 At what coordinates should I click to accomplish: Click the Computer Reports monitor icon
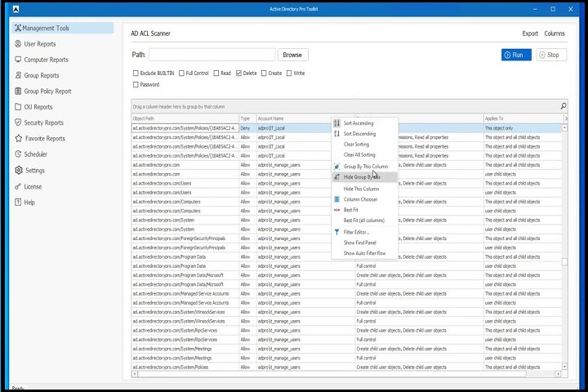(18, 60)
